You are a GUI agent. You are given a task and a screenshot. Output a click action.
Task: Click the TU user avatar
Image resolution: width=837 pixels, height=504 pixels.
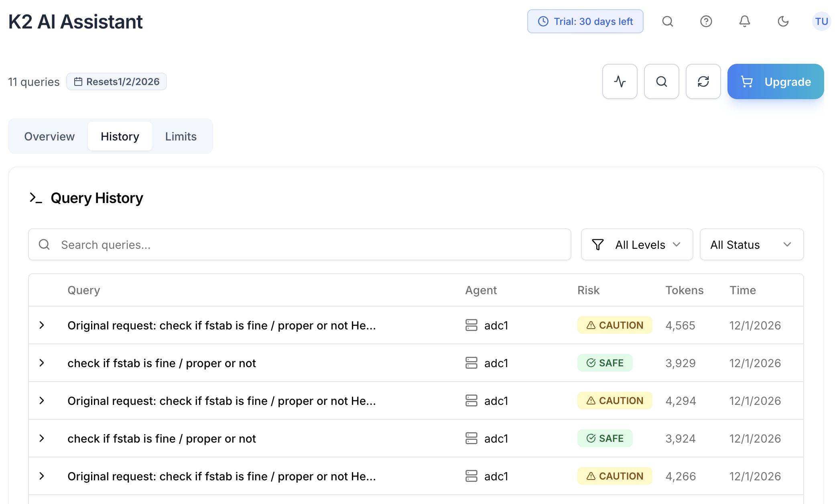pos(821,21)
